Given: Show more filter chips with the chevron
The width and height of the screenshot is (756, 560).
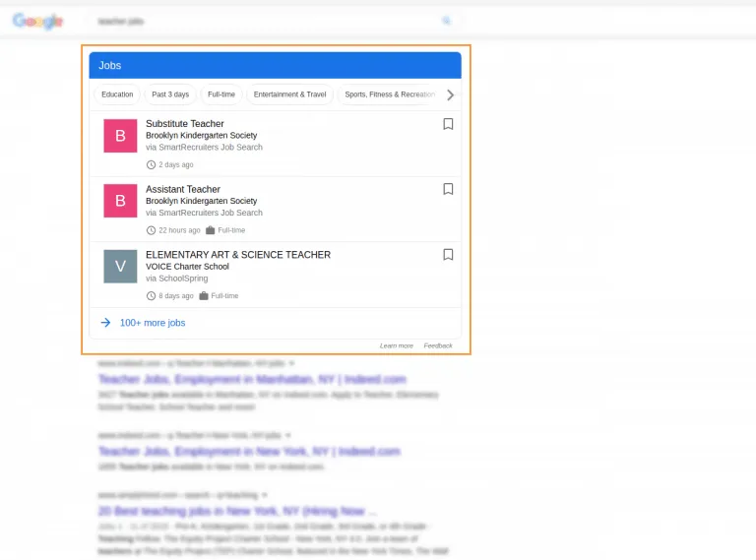Looking at the screenshot, I should click(x=450, y=94).
